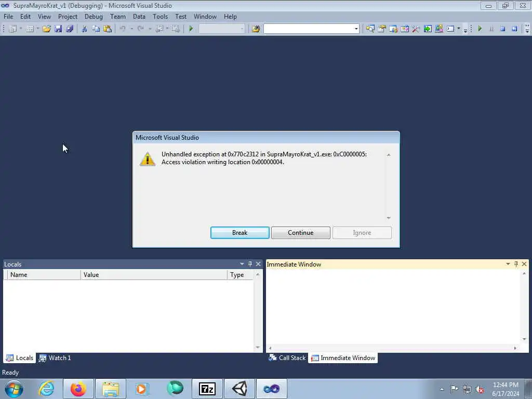Click the Cut scissors icon

click(85, 29)
